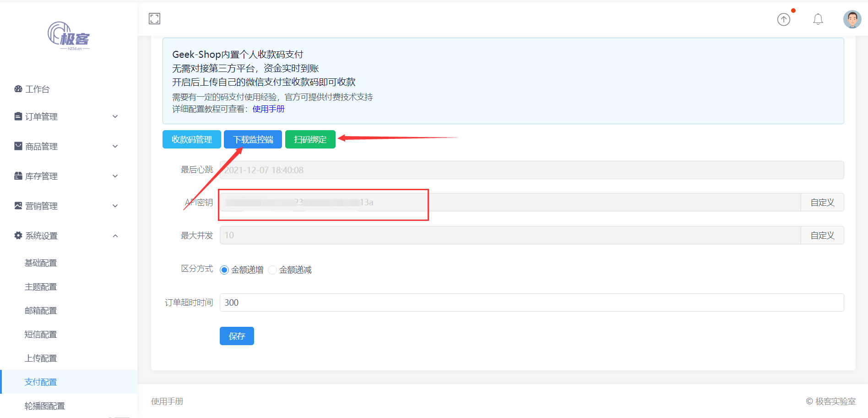
Task: Click the 订单管理 clipboard icon
Action: click(x=18, y=116)
